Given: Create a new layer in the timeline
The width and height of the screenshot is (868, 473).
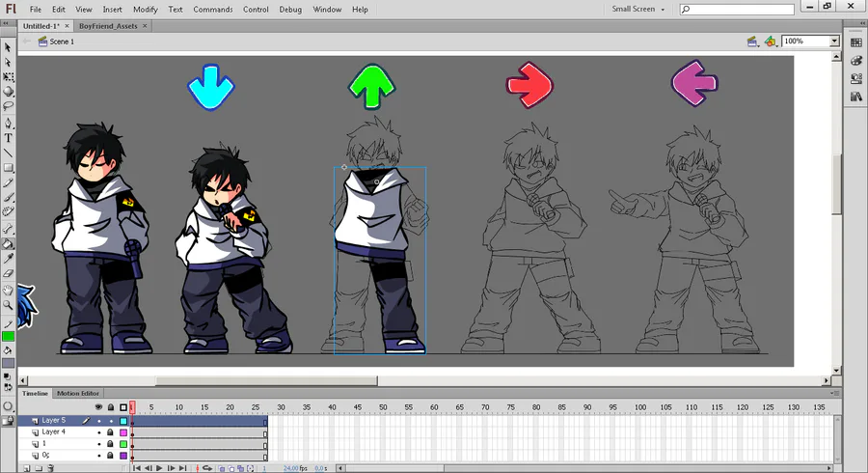Looking at the screenshot, I should point(27,468).
